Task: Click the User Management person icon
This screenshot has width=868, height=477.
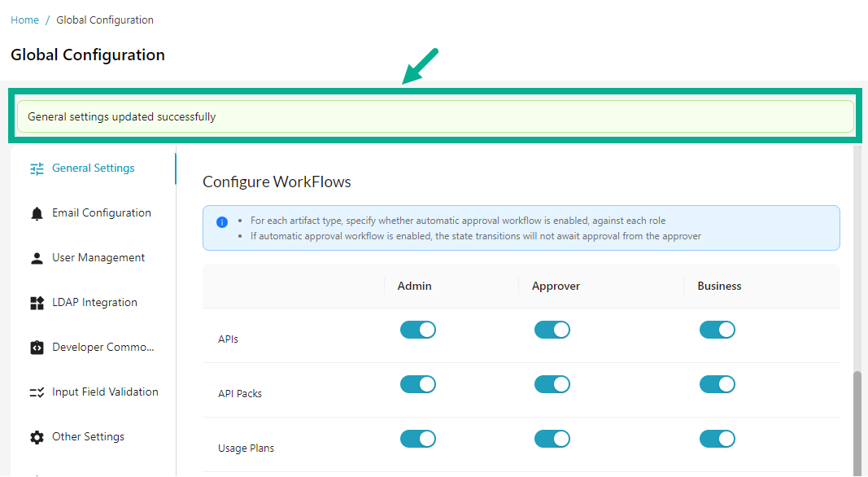Action: pyautogui.click(x=36, y=257)
